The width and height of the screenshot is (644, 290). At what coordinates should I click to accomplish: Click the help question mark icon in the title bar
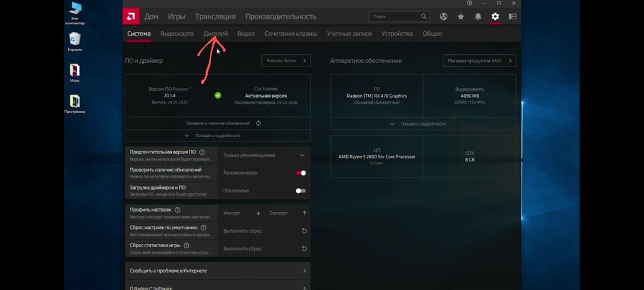470,3
